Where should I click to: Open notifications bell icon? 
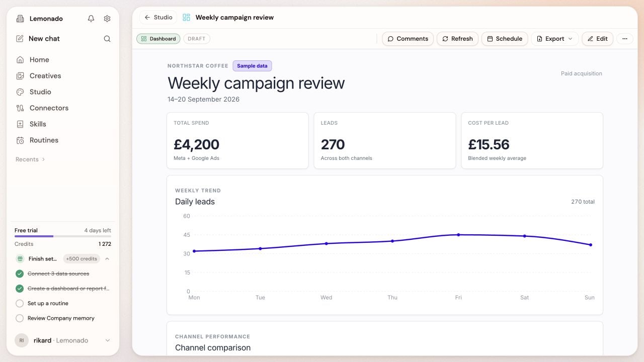91,19
